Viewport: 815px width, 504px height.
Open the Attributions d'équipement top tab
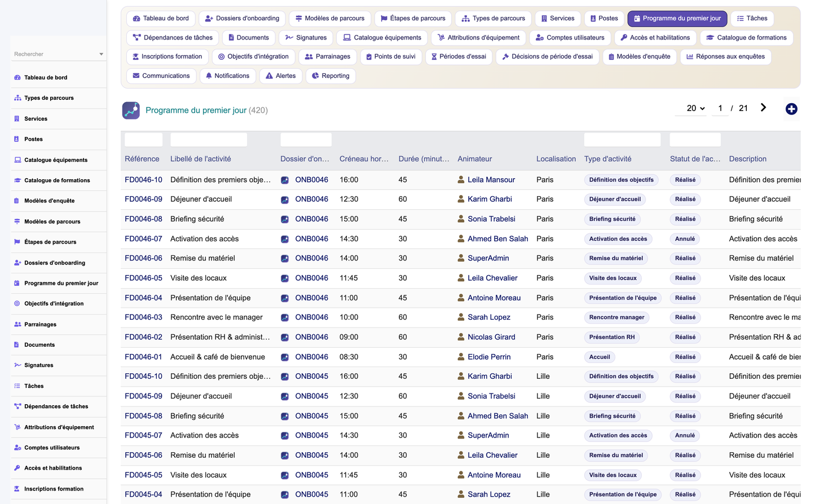(478, 38)
